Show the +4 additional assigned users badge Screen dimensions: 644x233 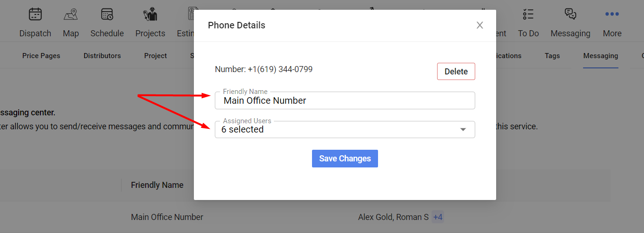click(438, 217)
